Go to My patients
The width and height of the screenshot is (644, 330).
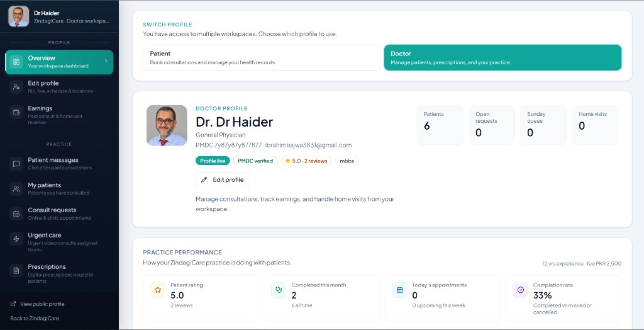click(59, 189)
